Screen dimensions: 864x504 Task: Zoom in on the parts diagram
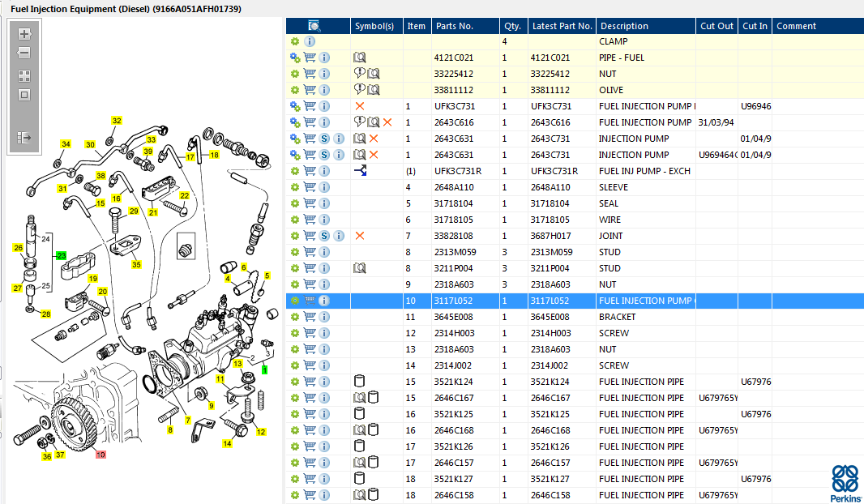(x=24, y=34)
